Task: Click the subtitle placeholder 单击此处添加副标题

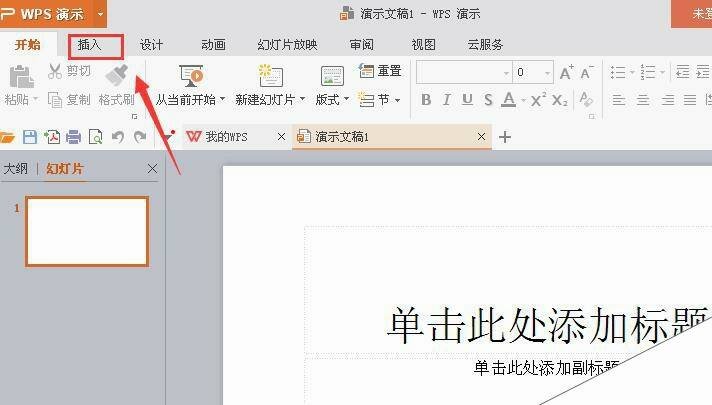Action: click(x=547, y=368)
